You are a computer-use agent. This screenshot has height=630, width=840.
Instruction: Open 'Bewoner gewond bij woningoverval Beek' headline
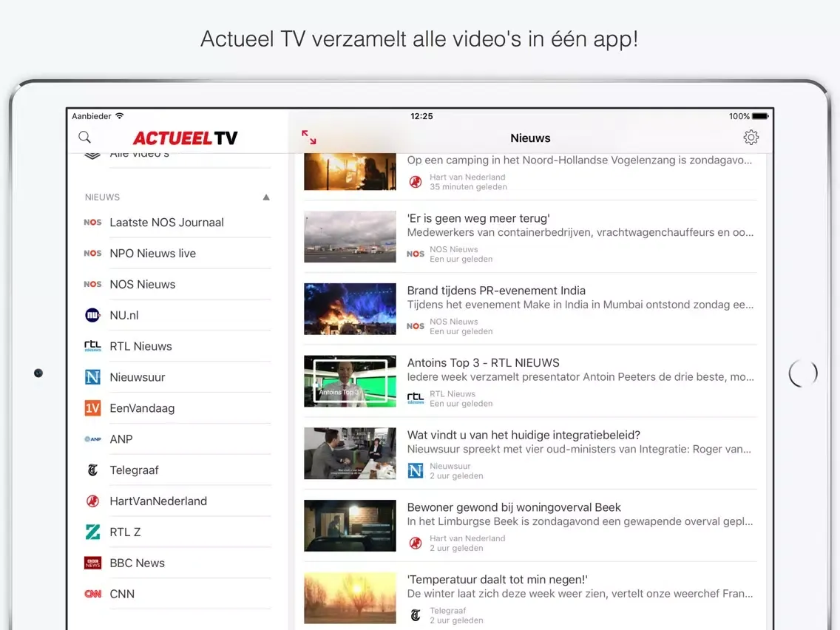[x=514, y=507]
